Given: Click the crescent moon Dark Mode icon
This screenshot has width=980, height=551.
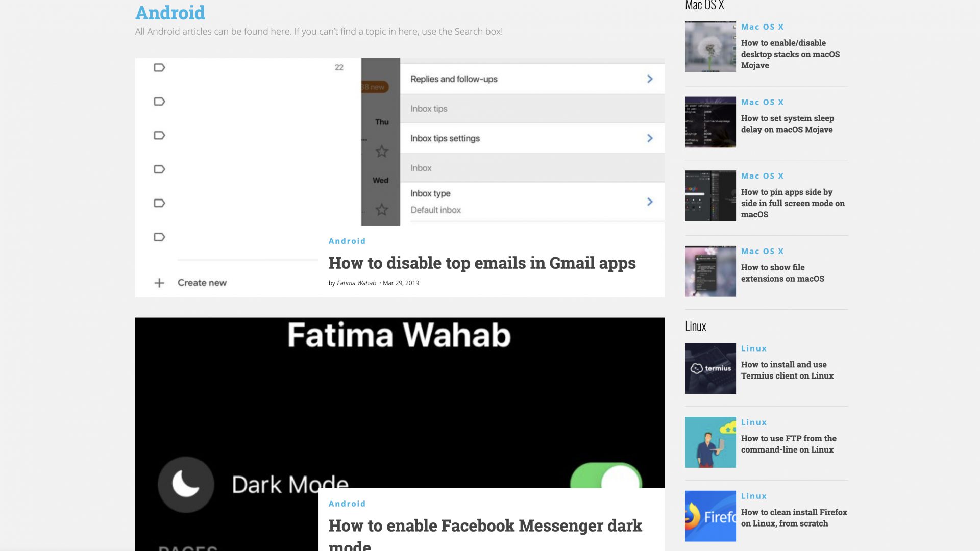Looking at the screenshot, I should 186,484.
